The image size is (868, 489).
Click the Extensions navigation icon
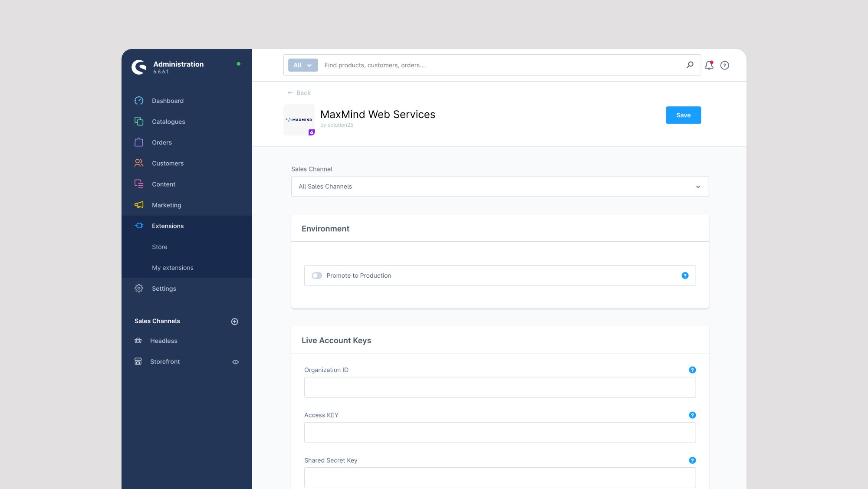138,226
